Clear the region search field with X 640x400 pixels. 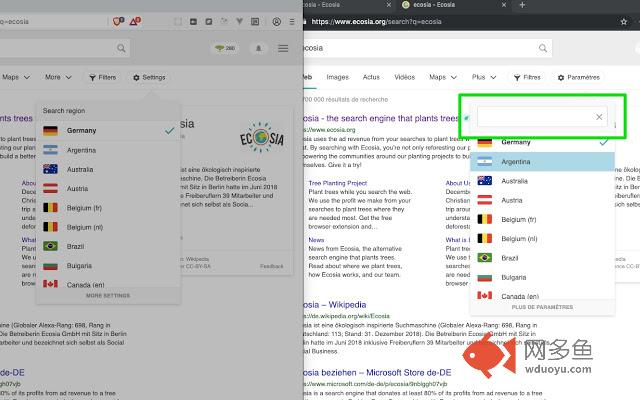[x=599, y=117]
